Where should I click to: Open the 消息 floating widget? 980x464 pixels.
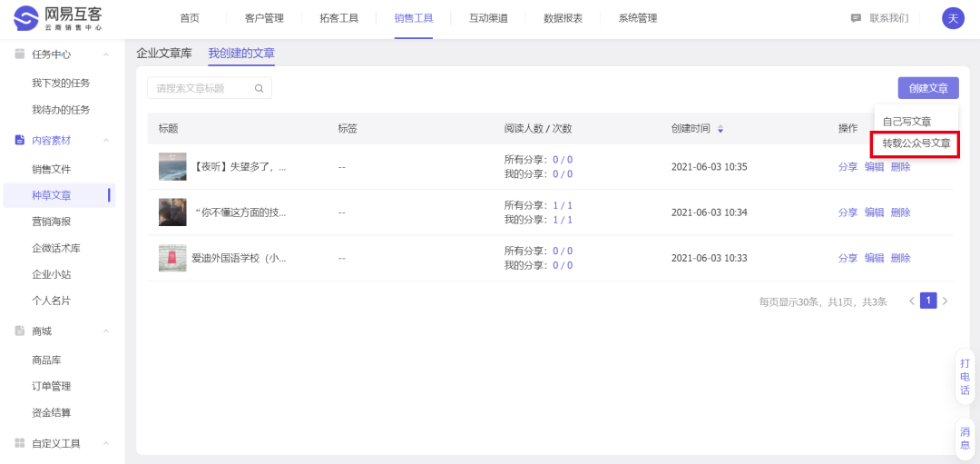click(x=965, y=439)
